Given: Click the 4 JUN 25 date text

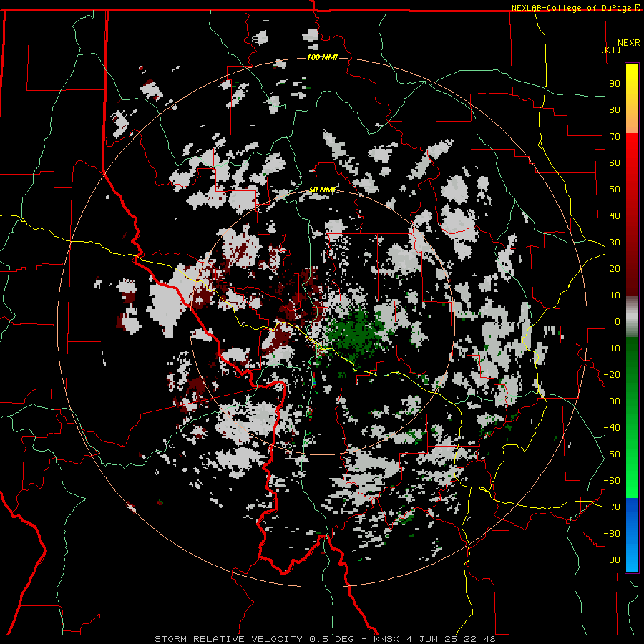Looking at the screenshot, I should 431,639.
